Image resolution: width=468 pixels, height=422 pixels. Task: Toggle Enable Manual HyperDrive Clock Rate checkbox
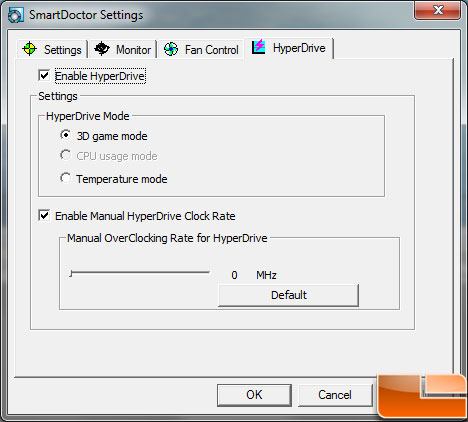pos(44,216)
